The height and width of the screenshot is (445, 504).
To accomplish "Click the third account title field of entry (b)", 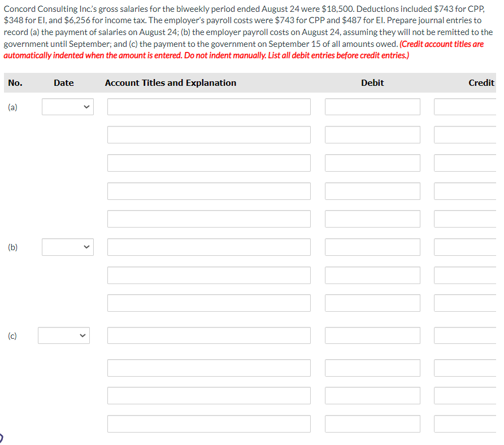I will coord(209,303).
